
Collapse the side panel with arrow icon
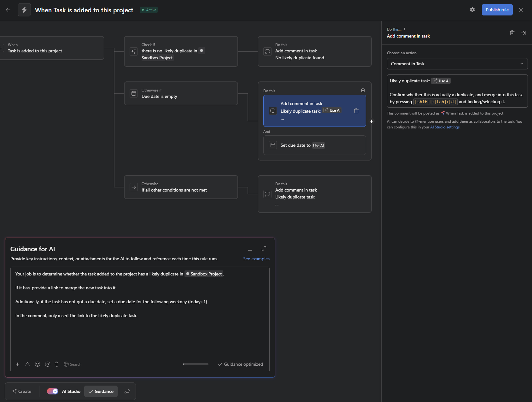[x=523, y=33]
